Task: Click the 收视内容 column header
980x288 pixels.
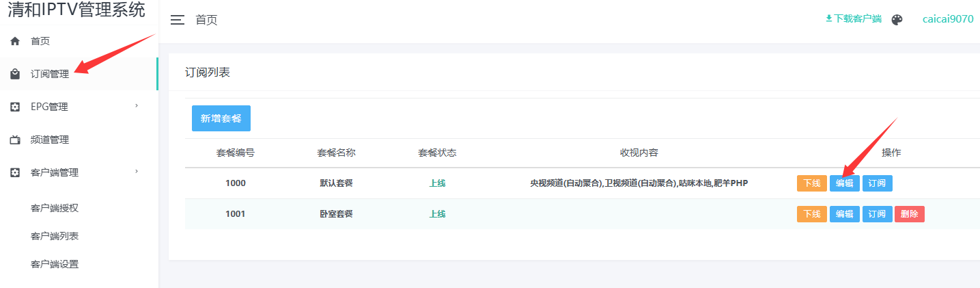Action: click(x=639, y=153)
